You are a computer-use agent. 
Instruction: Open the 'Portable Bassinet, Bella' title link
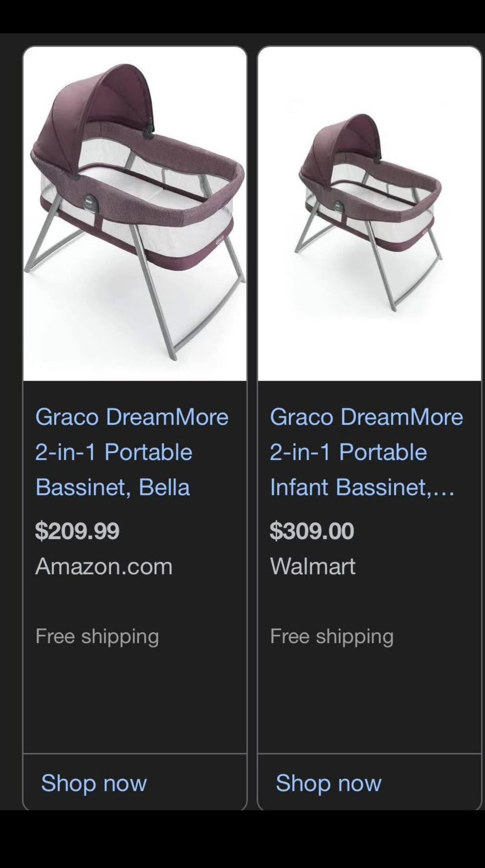point(132,452)
